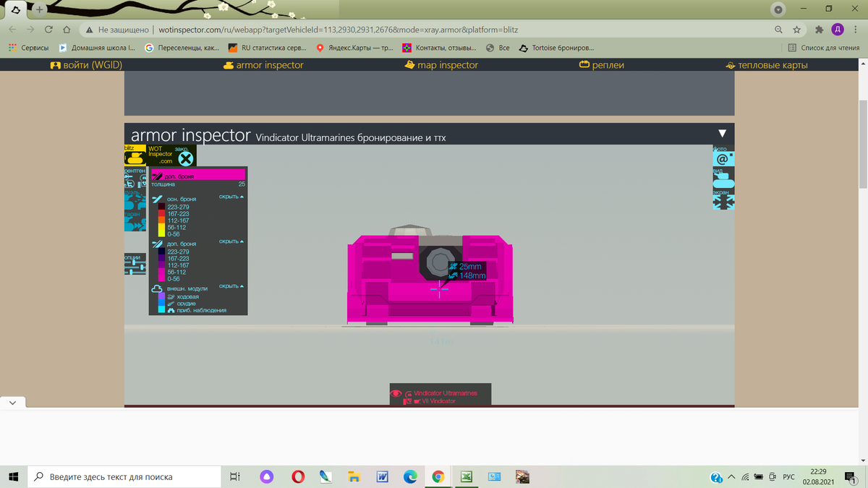Open the реплеи nav tab
Viewport: 868px width, 488px height.
602,65
